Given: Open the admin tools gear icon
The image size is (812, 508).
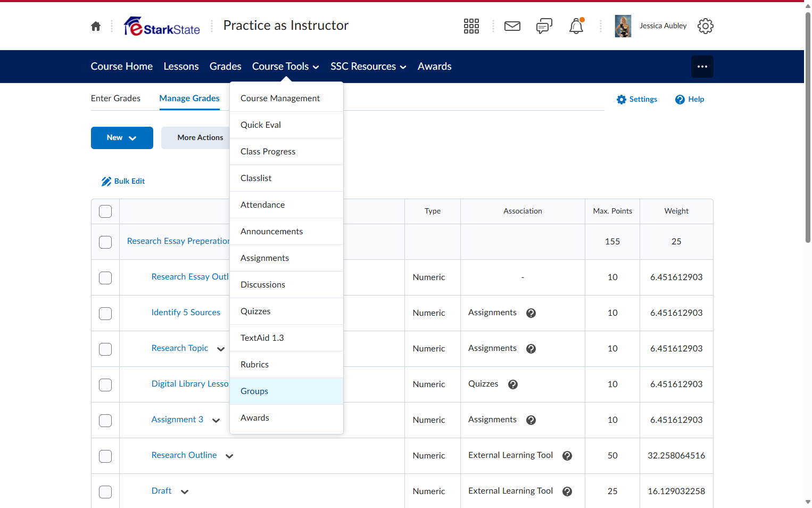Looking at the screenshot, I should coord(706,26).
